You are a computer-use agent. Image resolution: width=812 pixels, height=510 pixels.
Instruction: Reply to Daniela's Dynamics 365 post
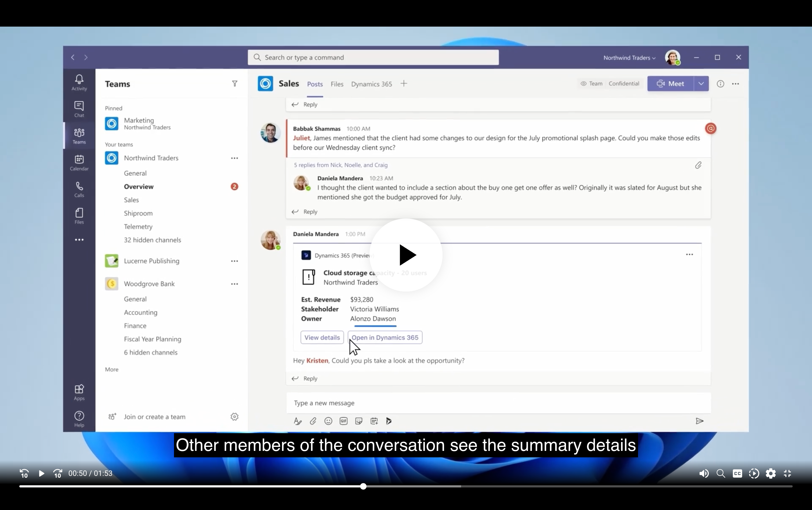[305, 378]
